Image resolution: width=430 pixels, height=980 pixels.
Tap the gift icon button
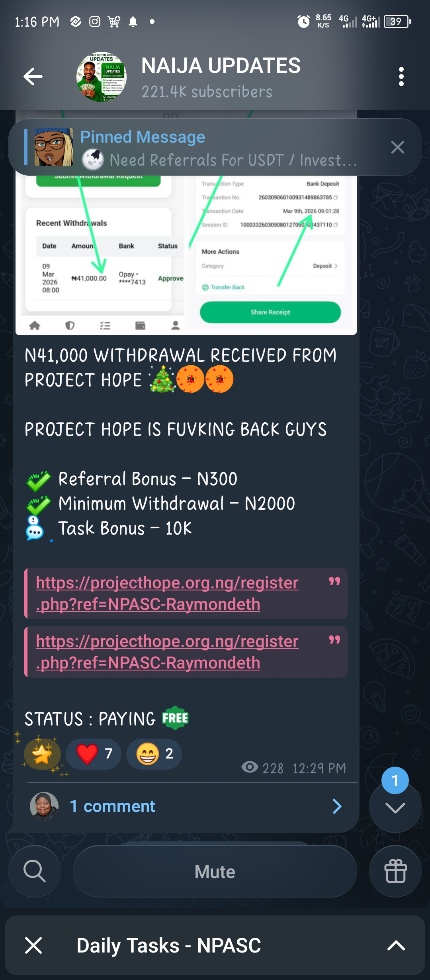pos(395,871)
